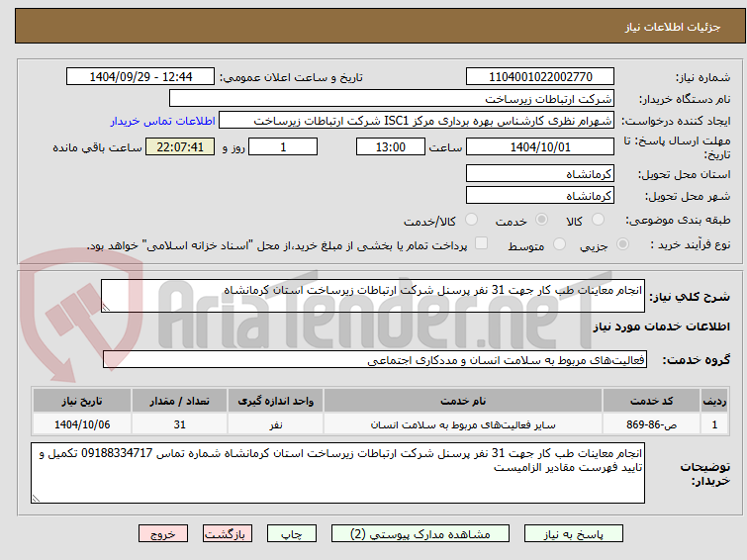Viewport: 747px width, 560px height.
Task: Click the need date cell 1404/10/06
Action: [82, 424]
